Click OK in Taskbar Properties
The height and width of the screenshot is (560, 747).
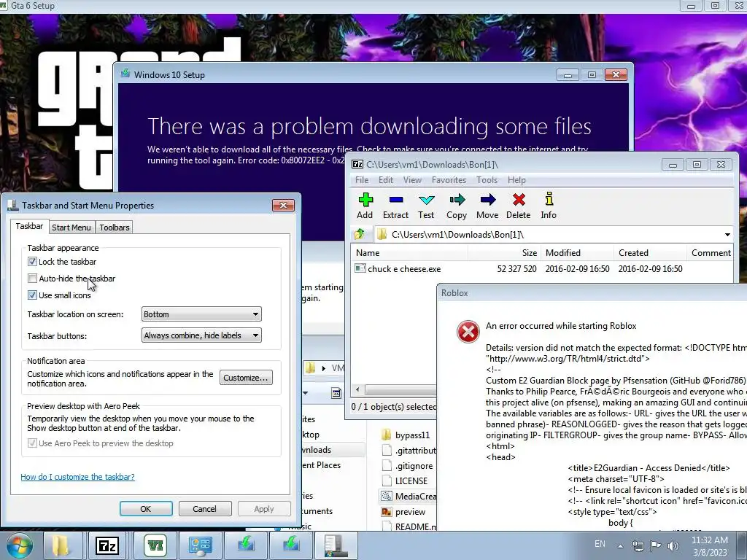[x=146, y=508]
